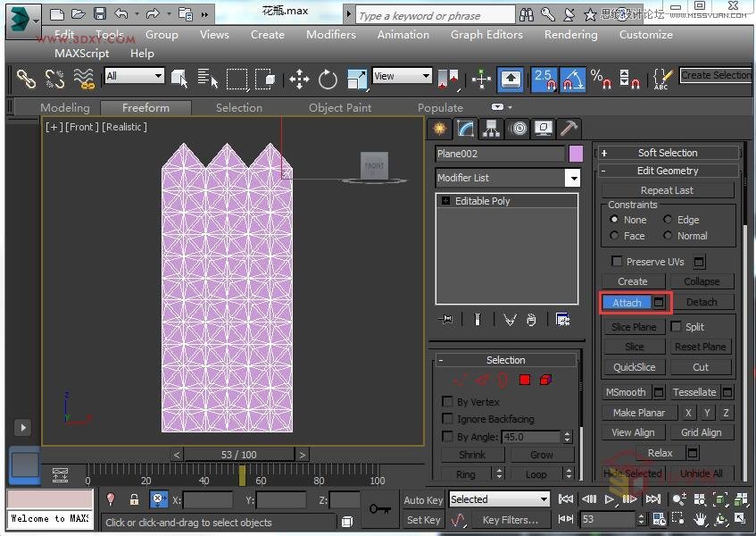Switch to the Utilities hammer panel

tap(569, 129)
